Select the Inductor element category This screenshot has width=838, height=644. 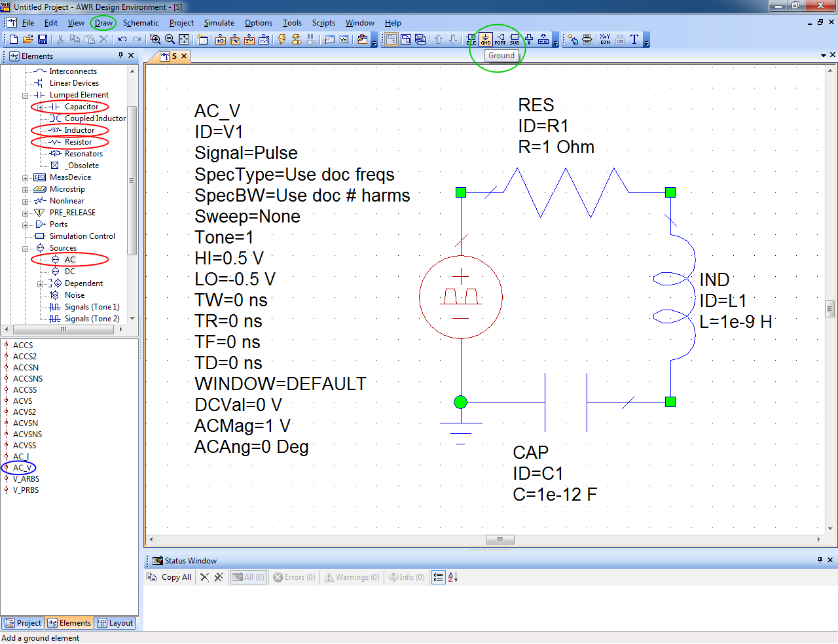coord(79,130)
